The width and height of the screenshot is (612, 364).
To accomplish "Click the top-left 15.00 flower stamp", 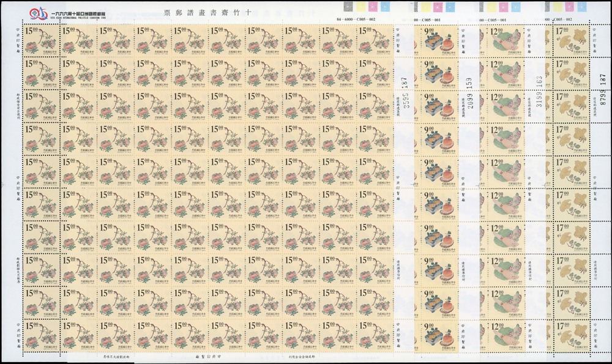I will tap(40, 40).
